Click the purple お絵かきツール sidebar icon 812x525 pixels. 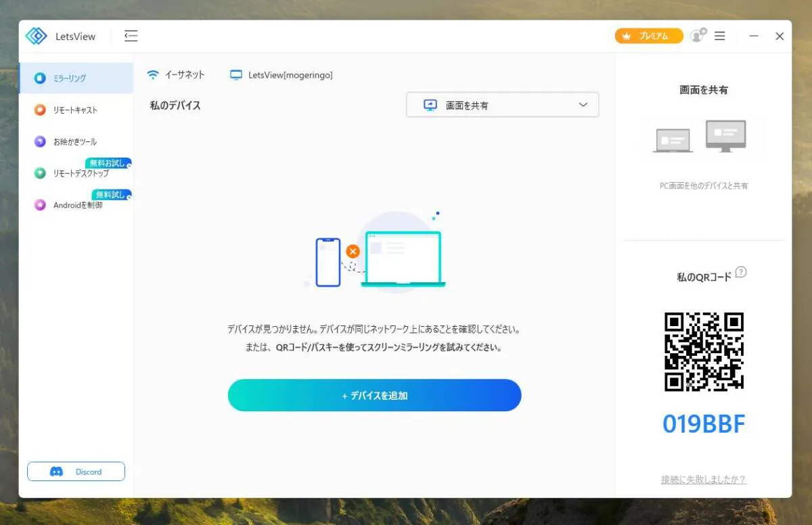(40, 141)
